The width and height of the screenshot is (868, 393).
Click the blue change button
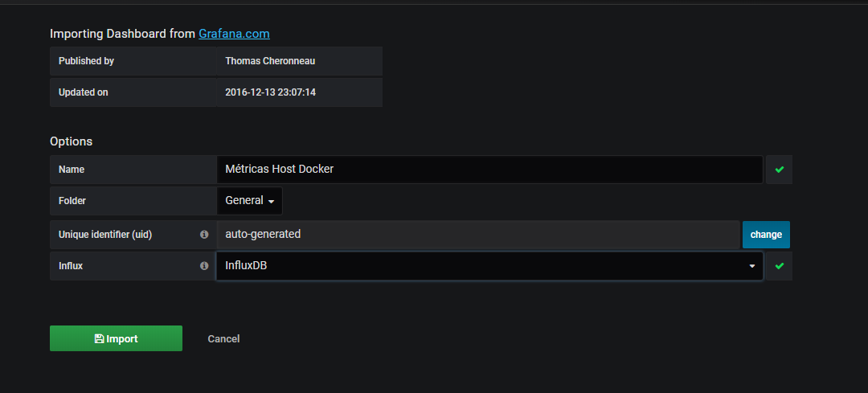[x=766, y=235]
